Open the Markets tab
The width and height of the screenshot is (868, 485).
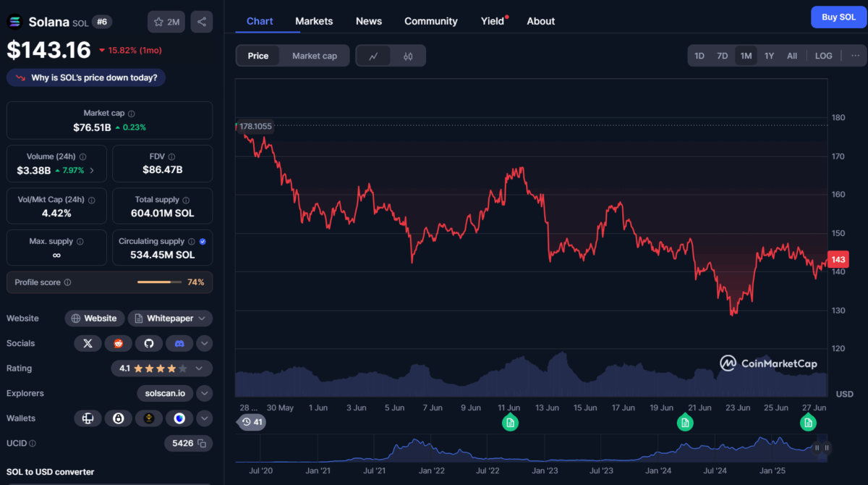pos(314,21)
